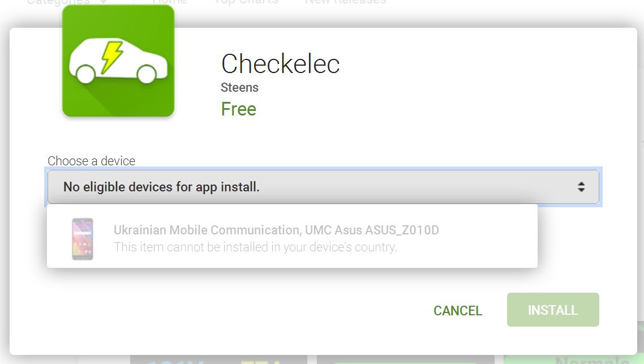Image resolution: width=644 pixels, height=364 pixels.
Task: Click the Checkelec app title
Action: [x=281, y=64]
